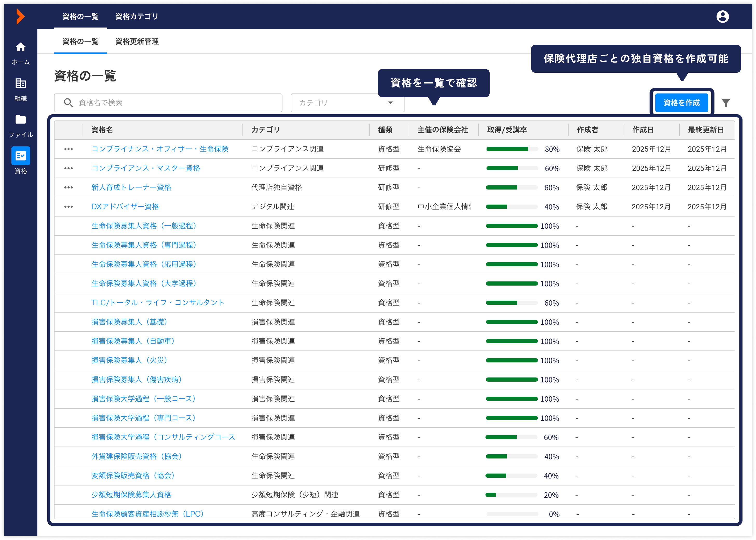Open 損害保険募集人（自動車） link
The height and width of the screenshot is (540, 756).
coord(133,341)
